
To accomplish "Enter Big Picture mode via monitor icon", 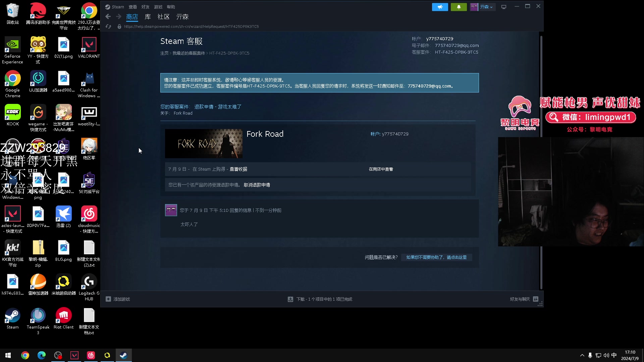I will 504,7.
